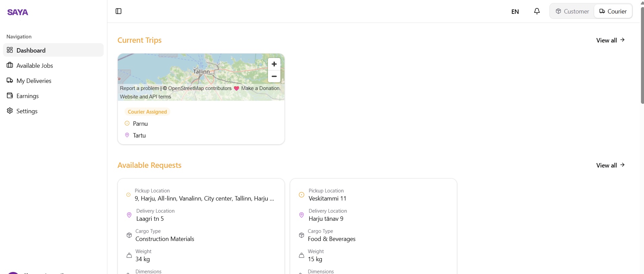Click the Earnings wallet icon

[x=10, y=95]
